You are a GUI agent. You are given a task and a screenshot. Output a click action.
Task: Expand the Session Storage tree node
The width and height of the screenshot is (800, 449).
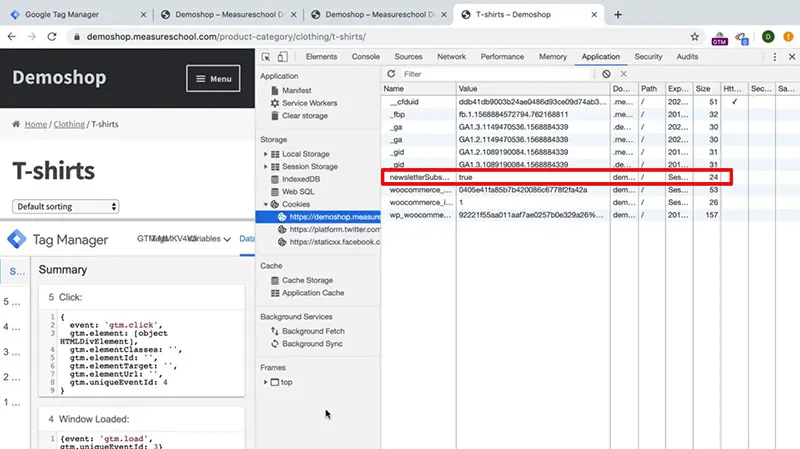[x=265, y=167]
